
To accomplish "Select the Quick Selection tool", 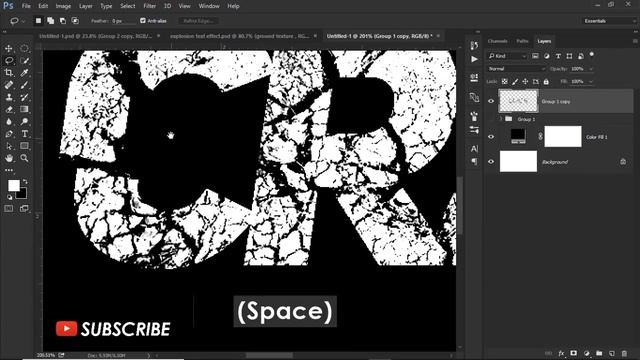I will coord(24,60).
